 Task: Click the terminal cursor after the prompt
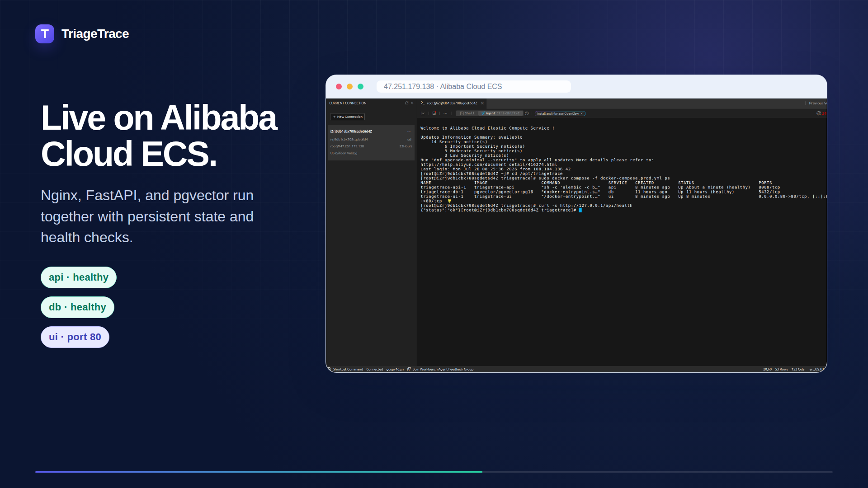580,210
